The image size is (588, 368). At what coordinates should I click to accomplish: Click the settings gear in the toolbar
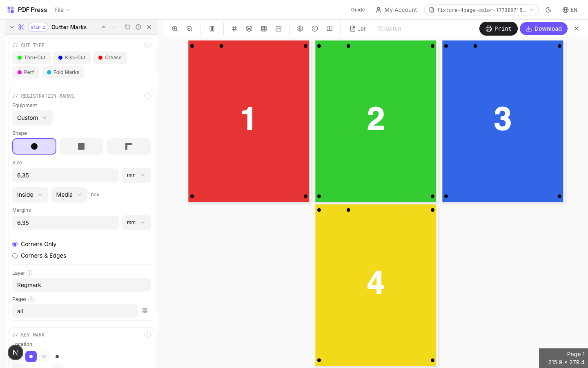point(300,29)
